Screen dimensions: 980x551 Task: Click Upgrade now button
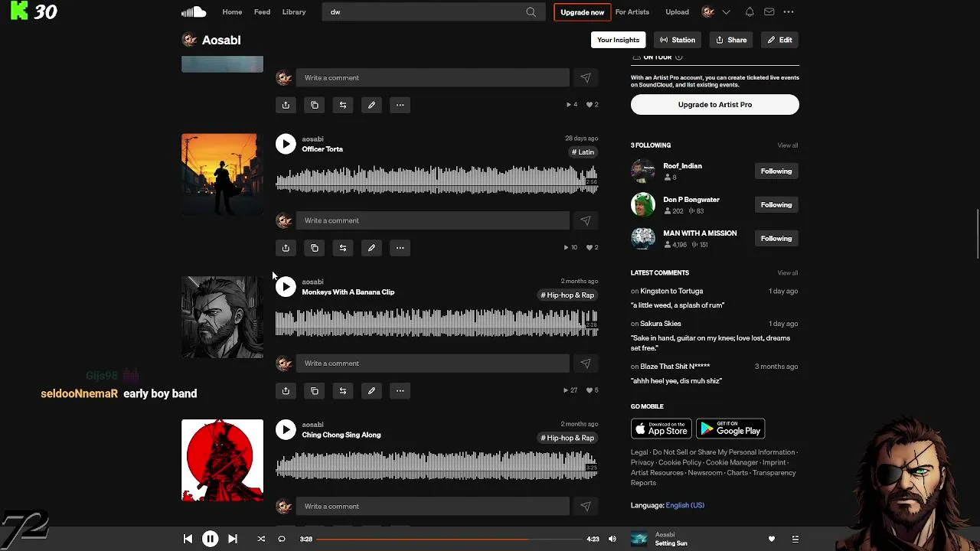click(x=582, y=12)
